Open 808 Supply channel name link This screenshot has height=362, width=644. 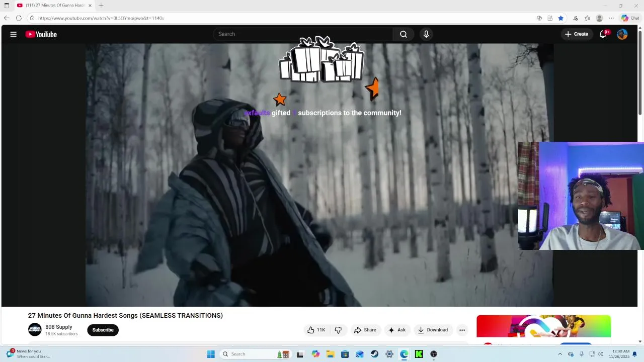click(59, 327)
